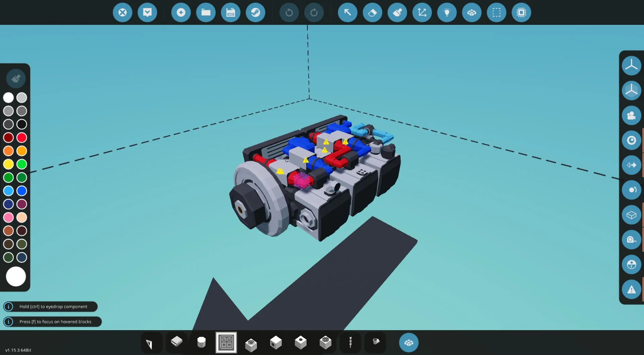Toggle the lightbulb lighting button
Image resolution: width=644 pixels, height=355 pixels.
447,13
